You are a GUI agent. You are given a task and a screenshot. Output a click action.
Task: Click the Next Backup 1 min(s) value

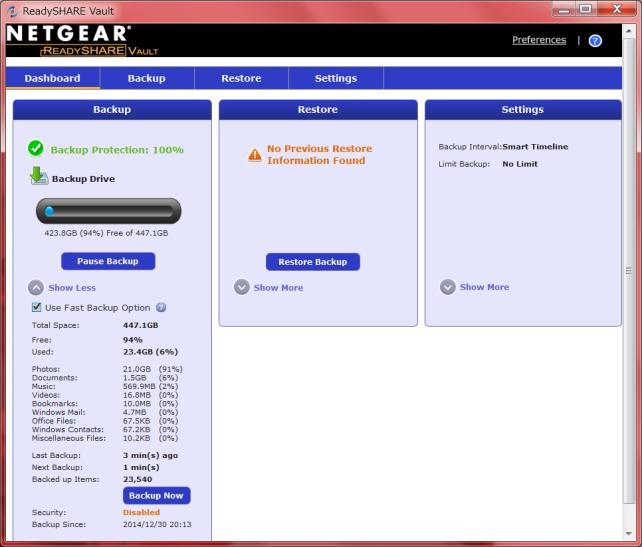tap(141, 467)
